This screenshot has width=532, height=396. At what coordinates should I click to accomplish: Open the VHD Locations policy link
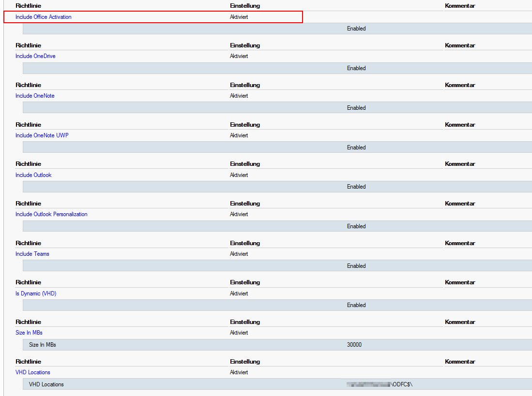[32, 372]
